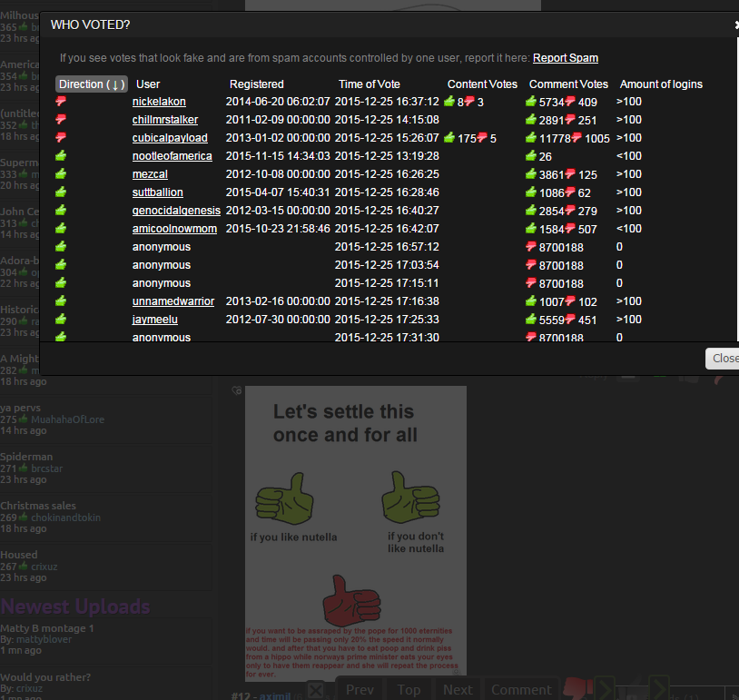The image size is (739, 700).
Task: Jump to Top of the page
Action: (409, 690)
